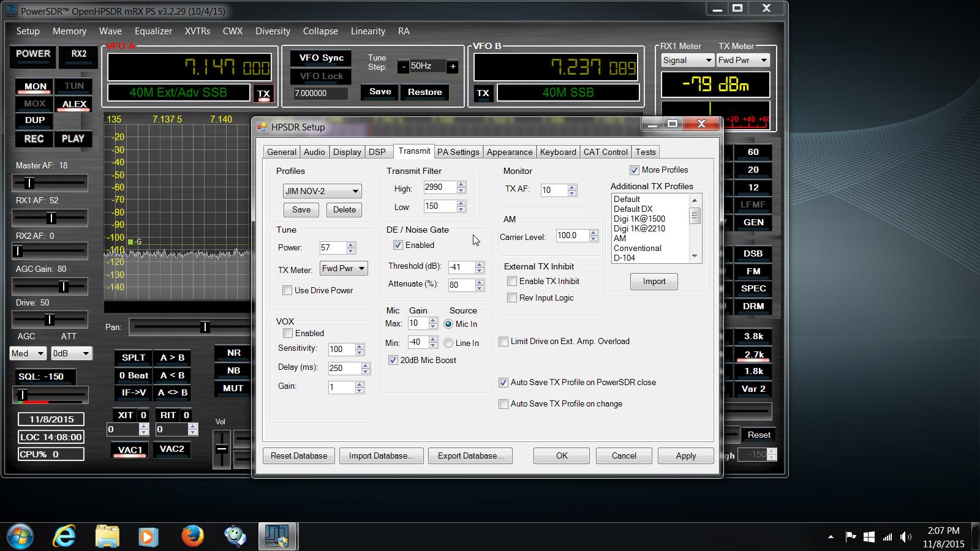Select Conventional in Additional TX Profiles
Screen dimensions: 980x551
(x=637, y=248)
